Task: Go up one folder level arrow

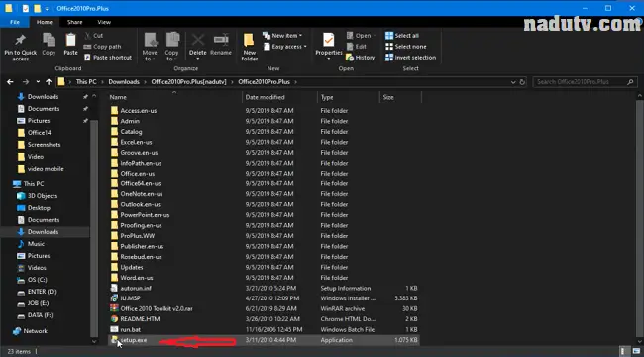Action: coord(49,82)
